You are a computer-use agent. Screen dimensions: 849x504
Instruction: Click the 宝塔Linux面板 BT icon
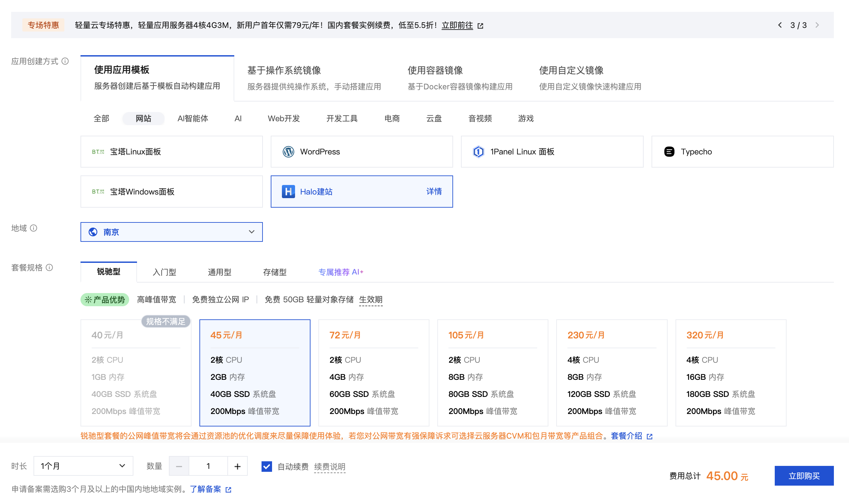[x=98, y=151]
